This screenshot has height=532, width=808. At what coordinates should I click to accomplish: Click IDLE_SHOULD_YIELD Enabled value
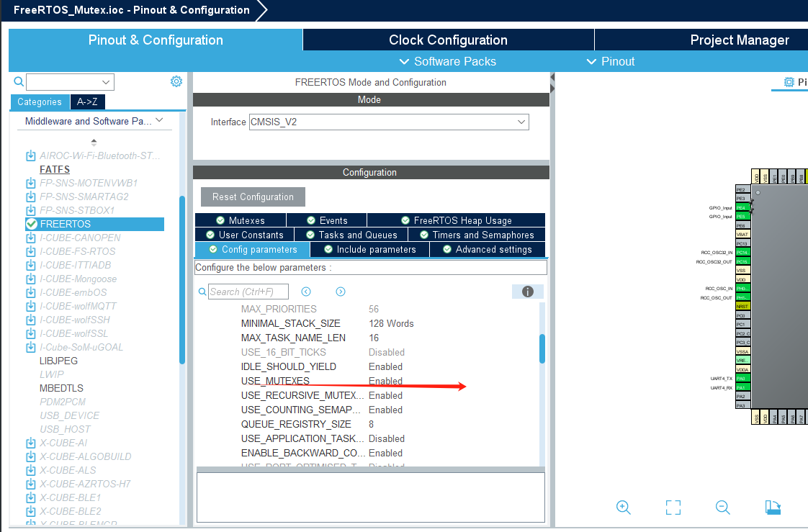pyautogui.click(x=385, y=366)
